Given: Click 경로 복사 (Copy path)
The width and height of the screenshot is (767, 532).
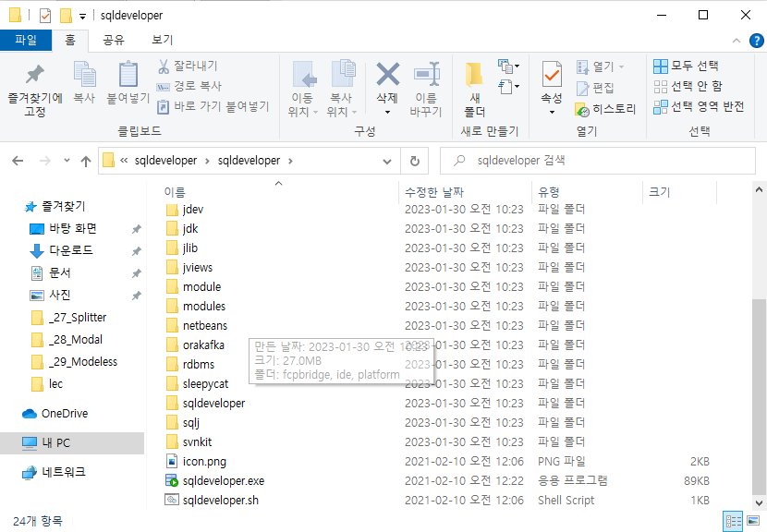Looking at the screenshot, I should pyautogui.click(x=189, y=86).
